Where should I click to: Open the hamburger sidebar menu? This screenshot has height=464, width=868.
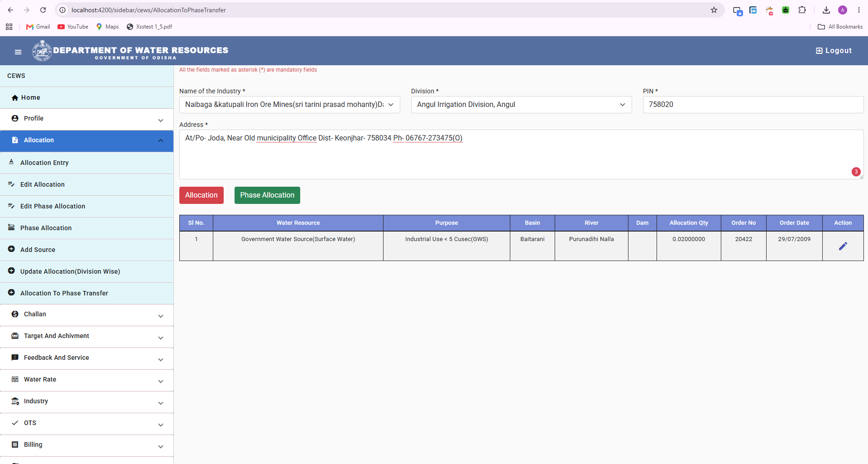(x=18, y=52)
